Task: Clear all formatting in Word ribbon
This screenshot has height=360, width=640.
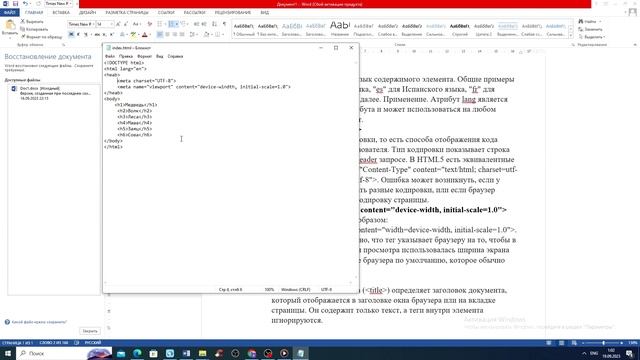Action: click(x=149, y=24)
